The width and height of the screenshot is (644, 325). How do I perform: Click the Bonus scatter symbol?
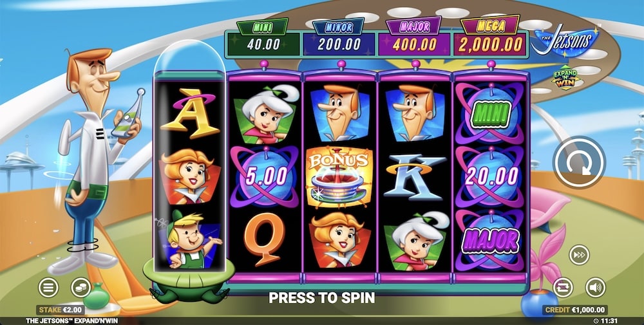click(x=339, y=176)
